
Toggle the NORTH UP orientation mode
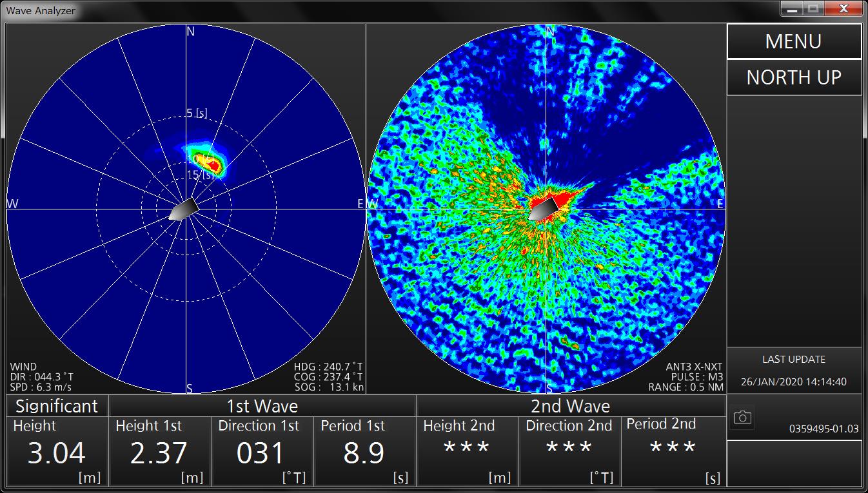tap(794, 77)
